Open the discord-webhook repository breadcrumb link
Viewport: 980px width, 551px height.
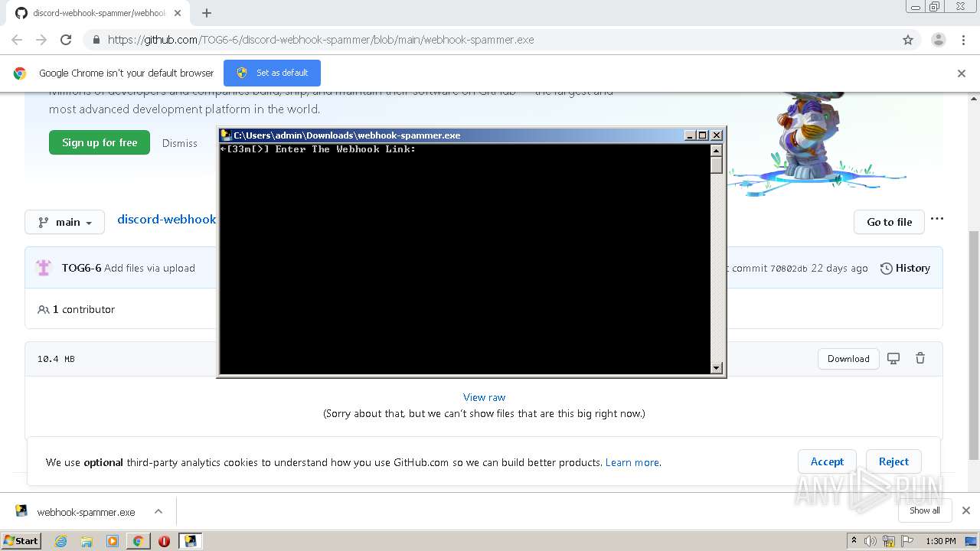pos(167,219)
